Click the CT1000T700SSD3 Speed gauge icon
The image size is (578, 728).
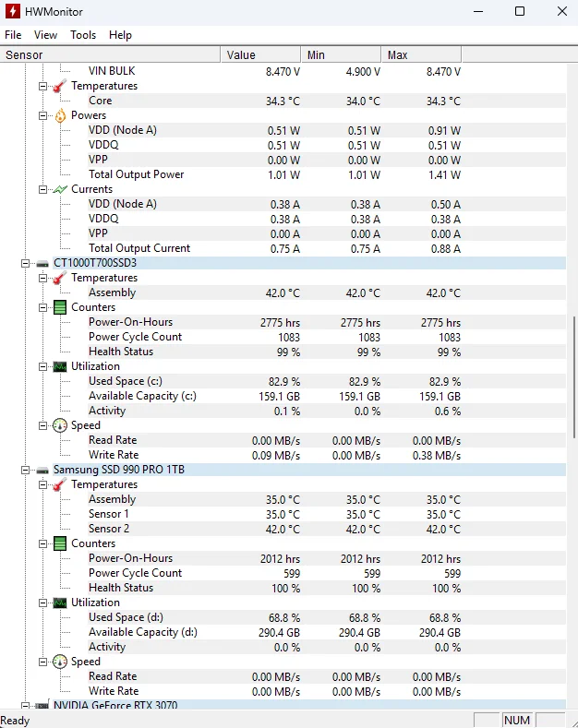60,425
